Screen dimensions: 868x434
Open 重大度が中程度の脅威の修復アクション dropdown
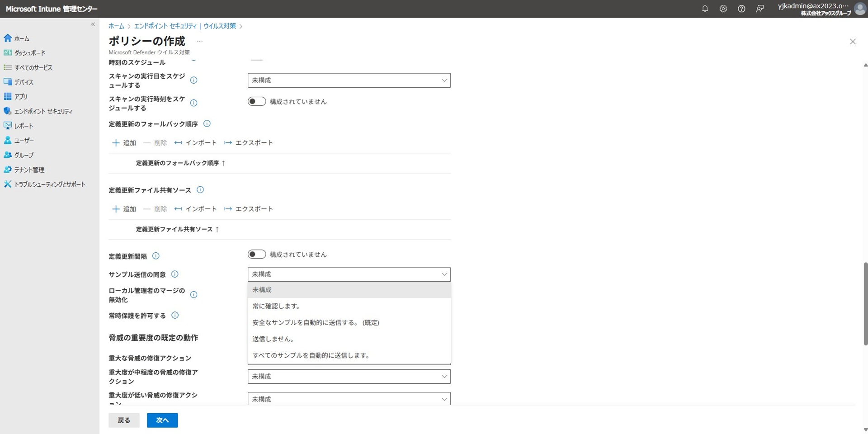tap(349, 377)
